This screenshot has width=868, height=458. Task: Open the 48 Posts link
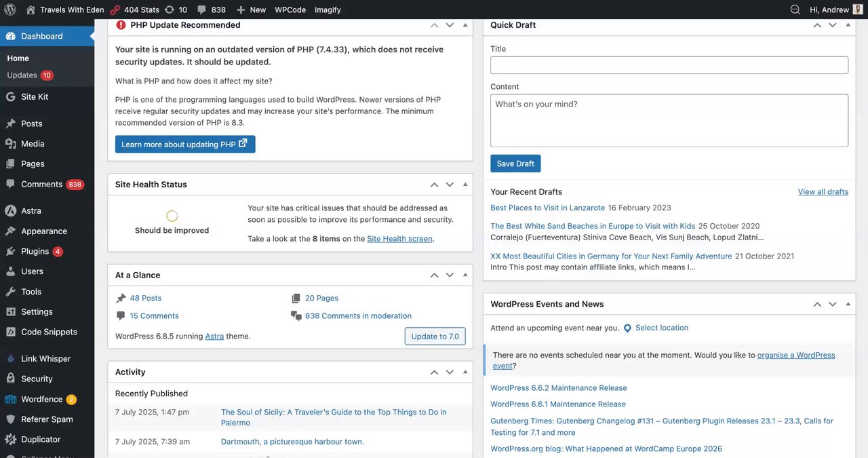pos(145,298)
